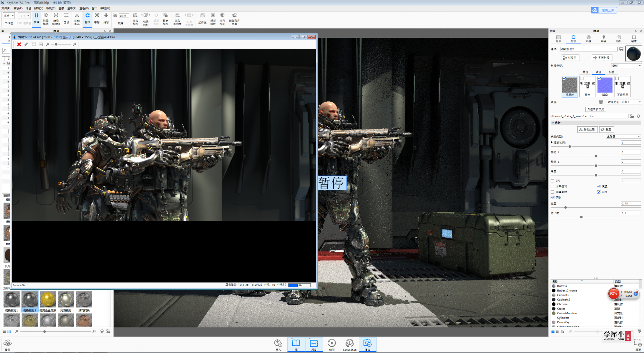Click pencil edit icon in render window
This screenshot has height=353, width=644.
(26, 44)
